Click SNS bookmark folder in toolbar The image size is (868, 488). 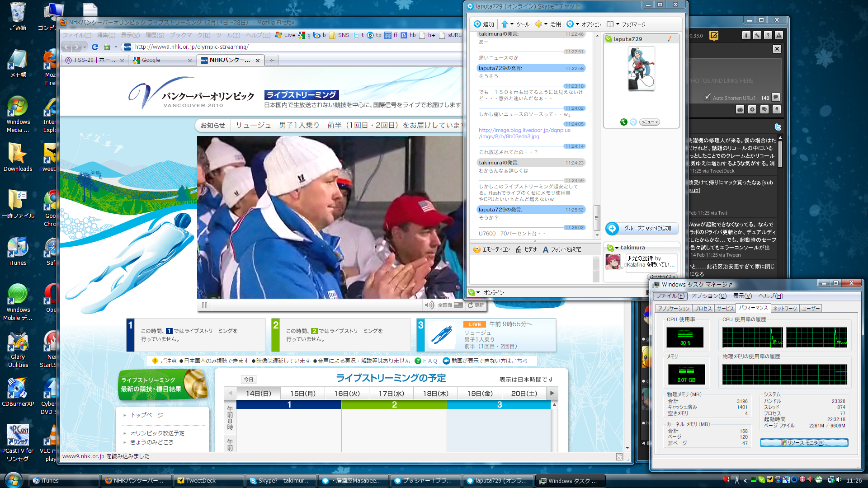point(339,35)
